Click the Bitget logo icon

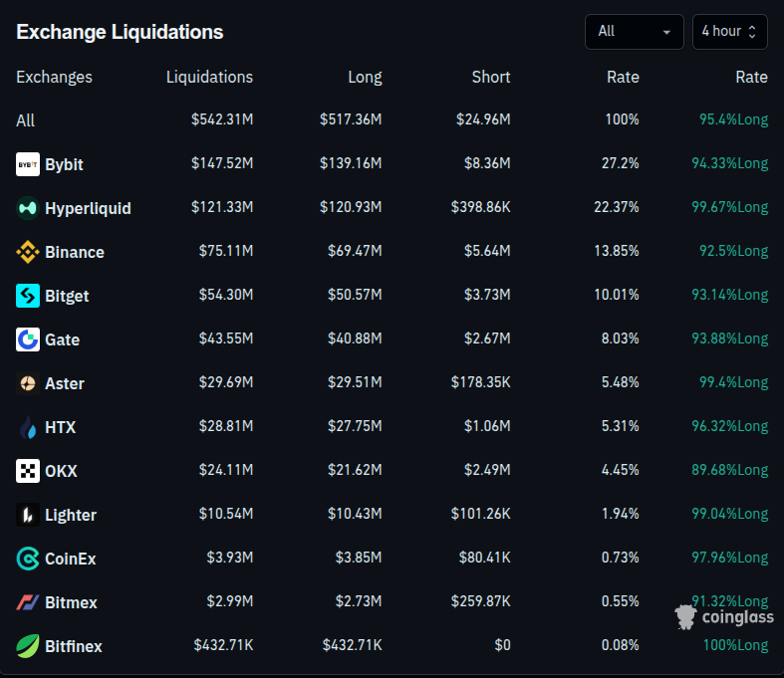point(28,296)
